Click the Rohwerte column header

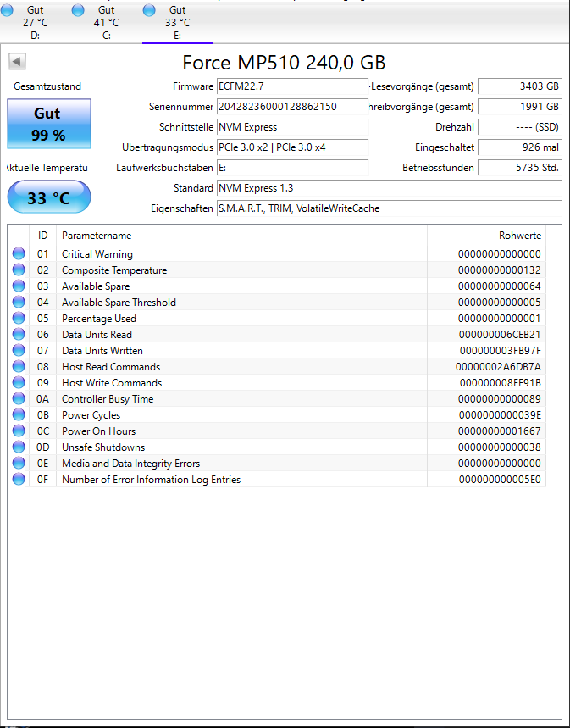tap(486, 236)
